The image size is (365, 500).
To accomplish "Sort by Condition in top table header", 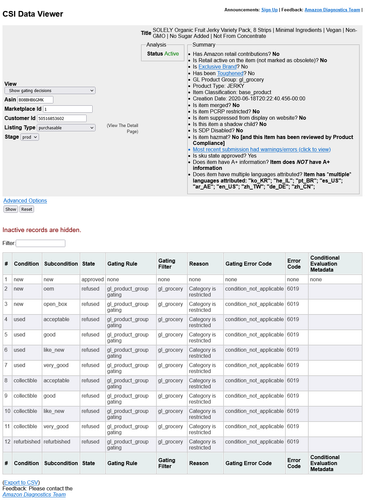I will point(26,264).
